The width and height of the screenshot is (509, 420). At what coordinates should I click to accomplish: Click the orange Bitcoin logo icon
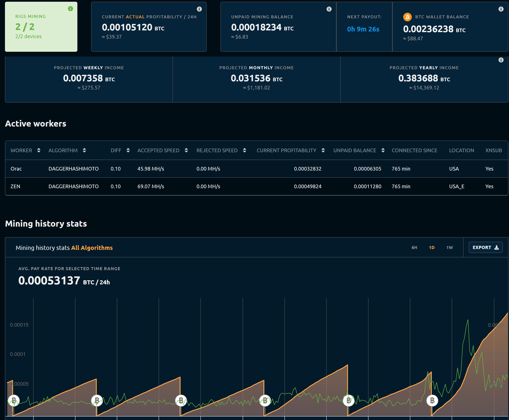(x=407, y=17)
